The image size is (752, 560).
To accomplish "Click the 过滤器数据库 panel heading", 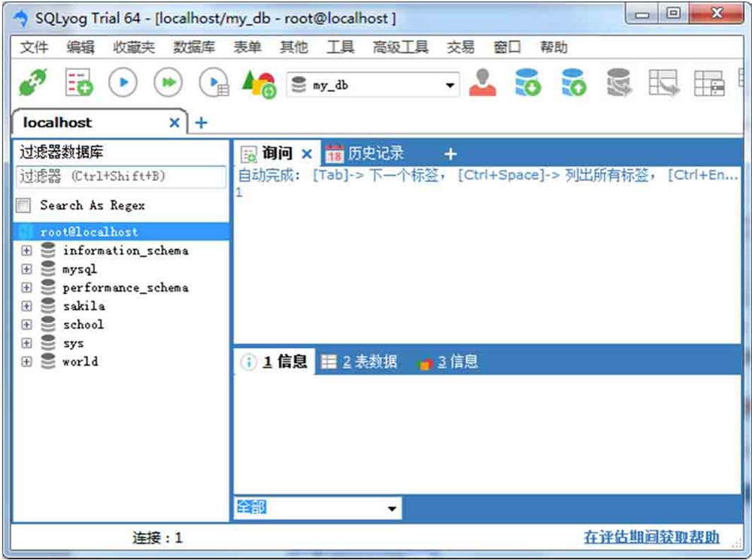I will point(62,152).
